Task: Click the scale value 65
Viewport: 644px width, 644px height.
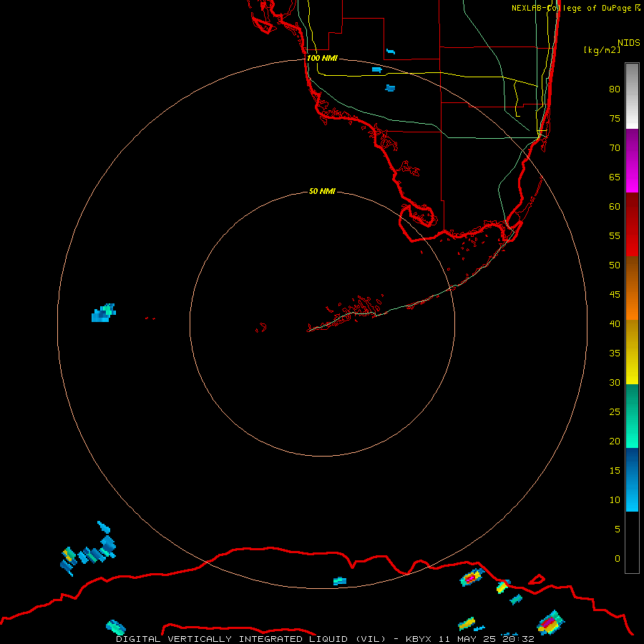Action: tap(615, 177)
